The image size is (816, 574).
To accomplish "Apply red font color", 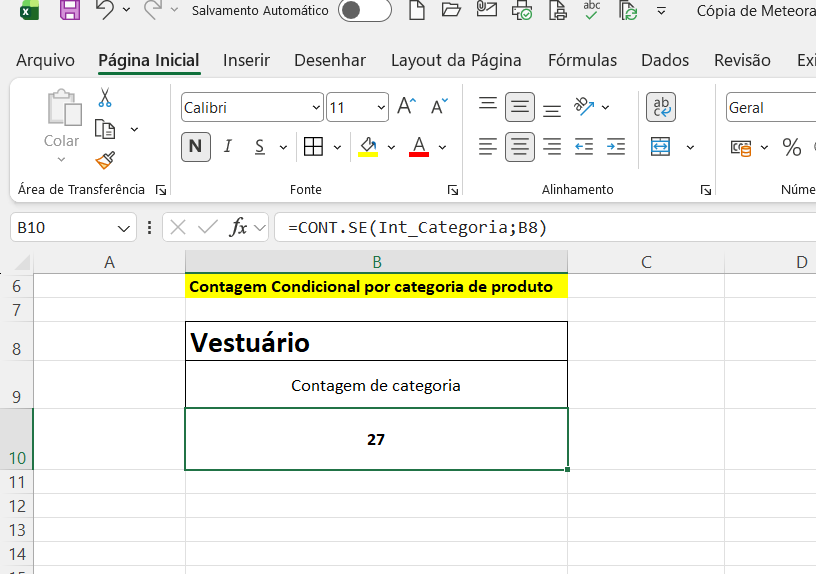I will point(419,147).
